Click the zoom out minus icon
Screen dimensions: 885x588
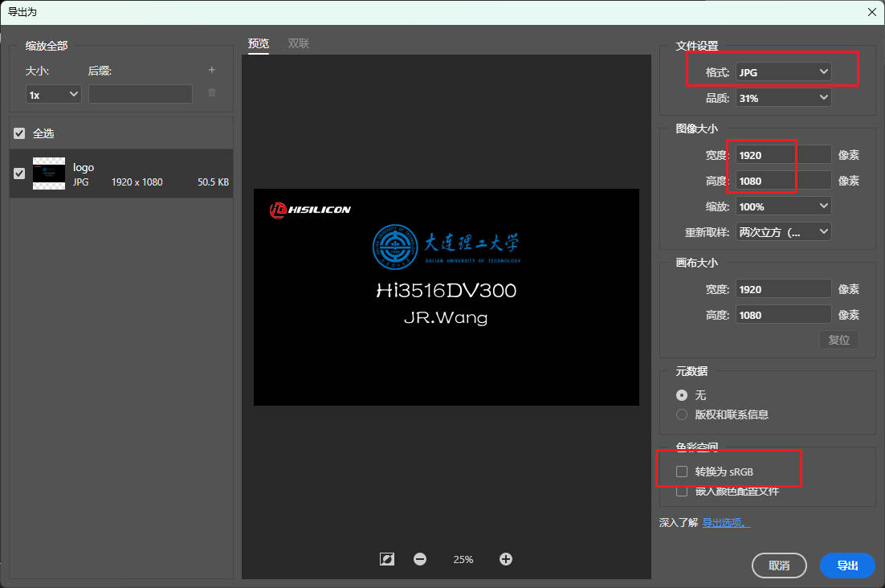(x=420, y=559)
